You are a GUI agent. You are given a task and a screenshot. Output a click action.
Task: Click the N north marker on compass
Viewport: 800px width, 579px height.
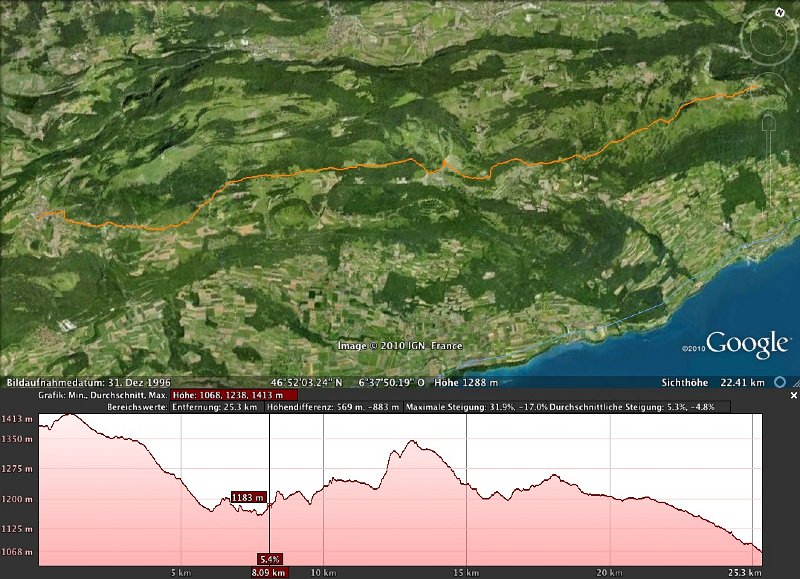click(x=778, y=12)
